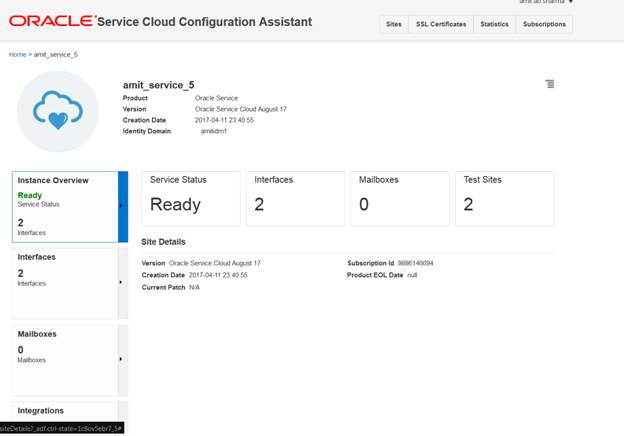Image resolution: width=627 pixels, height=436 pixels.
Task: Click the Site Details heading
Action: pyautogui.click(x=163, y=242)
